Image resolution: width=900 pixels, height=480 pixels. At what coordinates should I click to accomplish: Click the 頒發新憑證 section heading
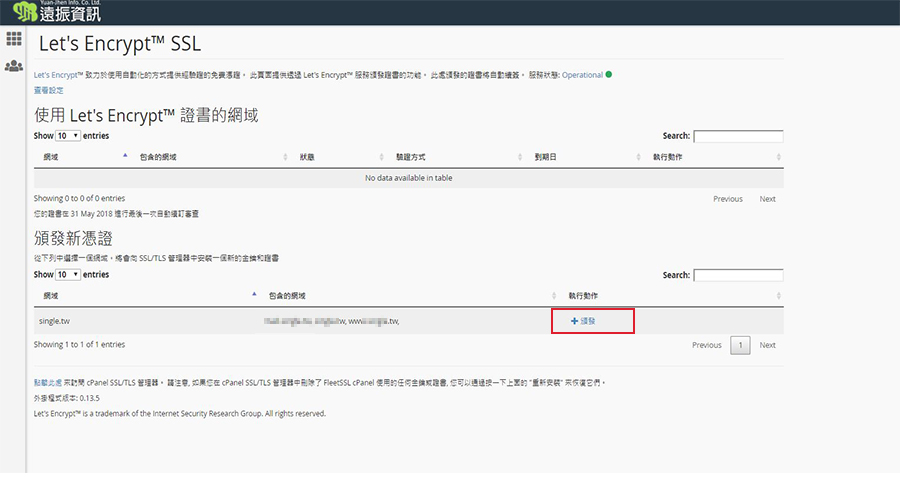[x=73, y=238]
